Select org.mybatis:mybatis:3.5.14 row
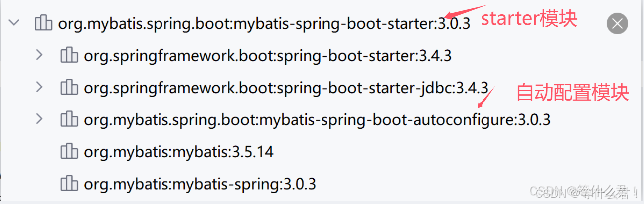 click(x=178, y=151)
